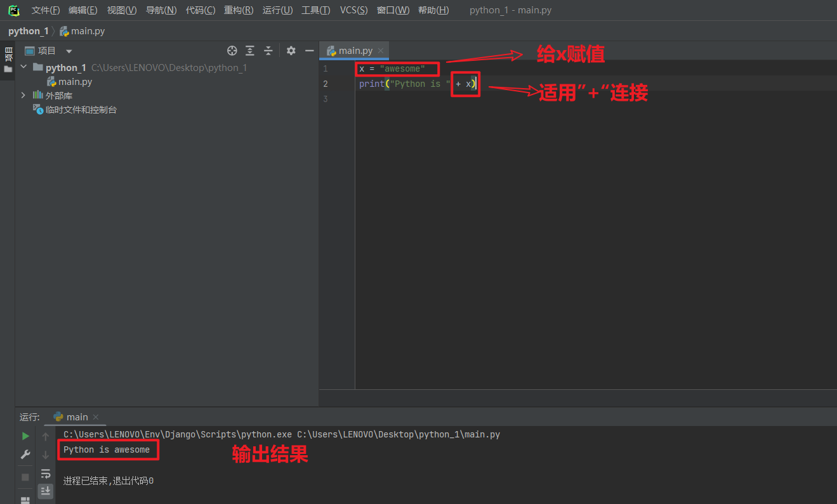This screenshot has height=504, width=837.
Task: Click the python.exe command line in console
Action: 282,434
